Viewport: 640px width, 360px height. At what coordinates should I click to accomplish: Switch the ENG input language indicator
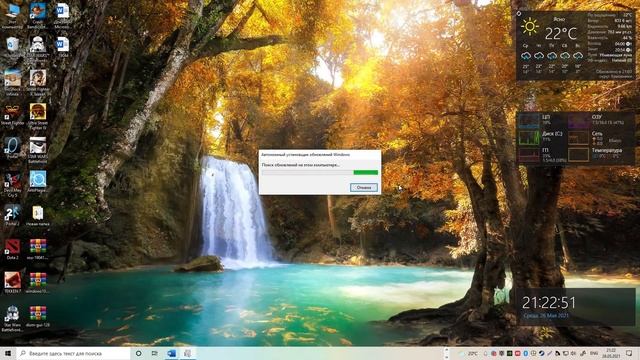594,353
